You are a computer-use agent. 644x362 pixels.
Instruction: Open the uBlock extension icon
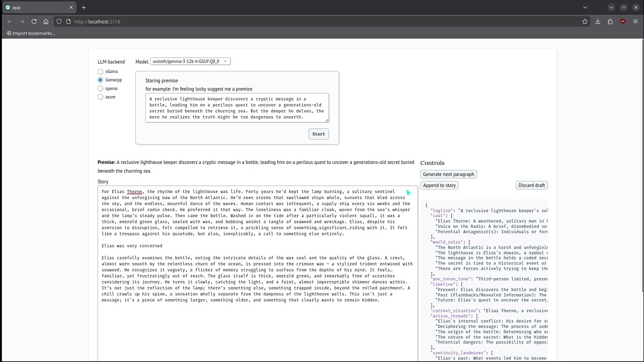point(623,22)
